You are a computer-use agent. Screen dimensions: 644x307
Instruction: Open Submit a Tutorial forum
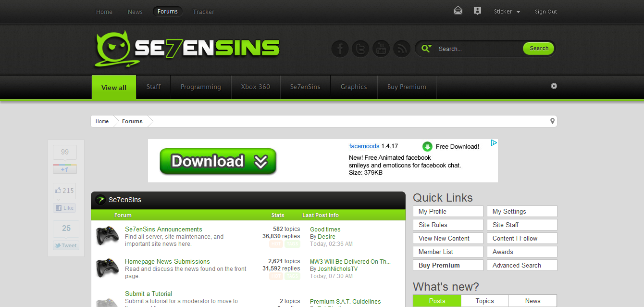[x=149, y=294]
